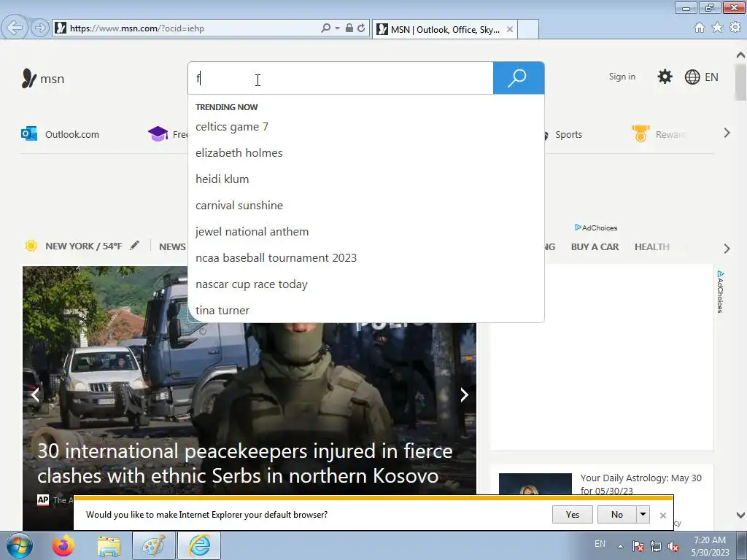Click the graduation cap shortcut icon
This screenshot has width=747, height=560.
158,134
